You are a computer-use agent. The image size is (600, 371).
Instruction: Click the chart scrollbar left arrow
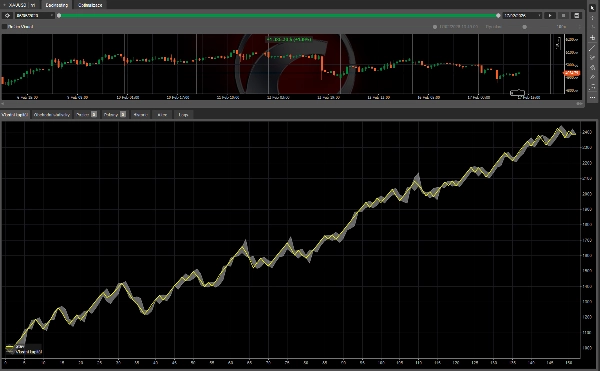pos(3,104)
